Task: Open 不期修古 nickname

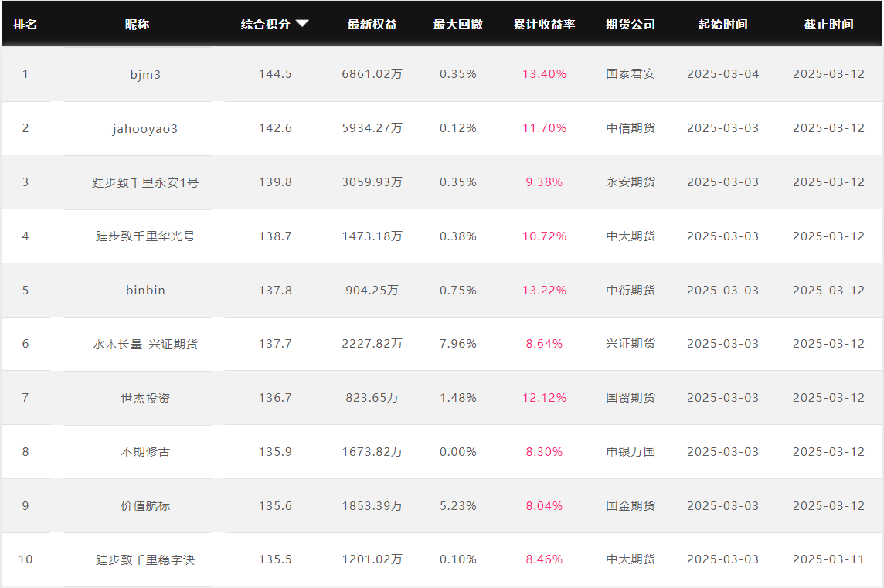Action: [x=145, y=451]
